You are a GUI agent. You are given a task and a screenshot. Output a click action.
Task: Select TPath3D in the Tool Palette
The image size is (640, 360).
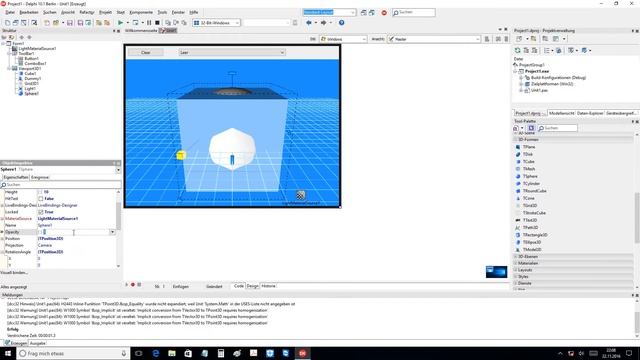pos(530,228)
